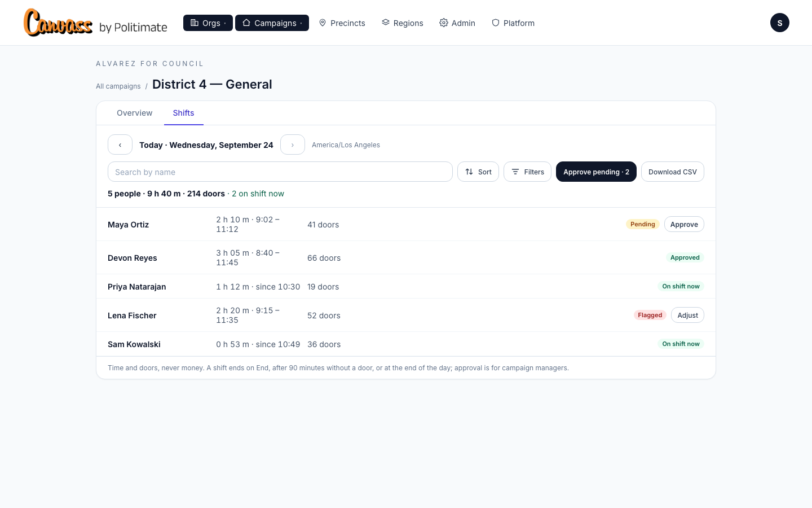Click the 66 doors value
812x508 pixels.
coord(324,258)
